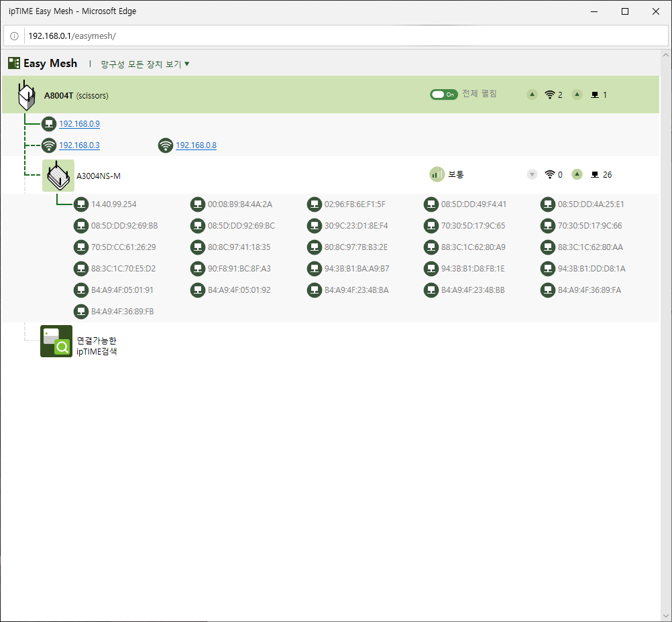
Task: Click device icon for 30:9C:23:D1:8E:F4
Action: pos(314,226)
